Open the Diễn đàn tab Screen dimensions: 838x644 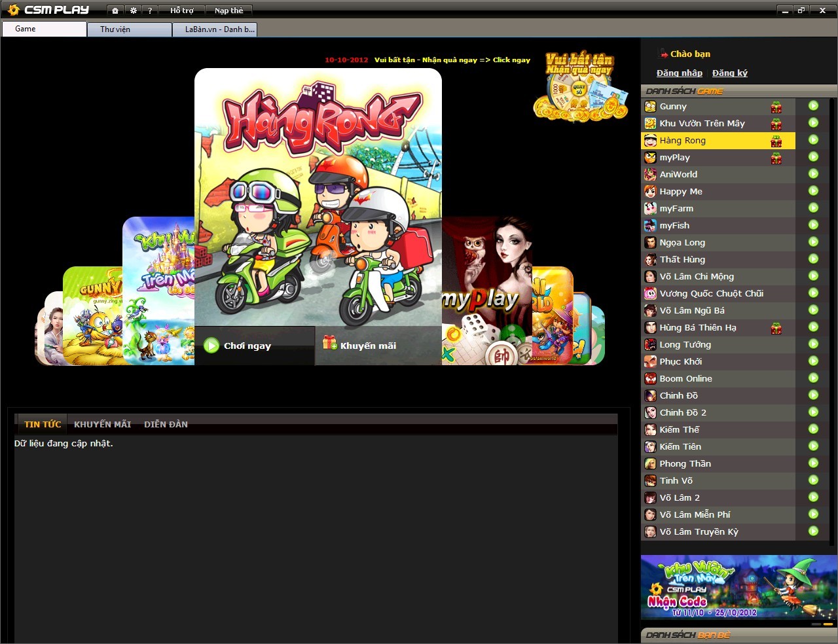click(x=166, y=424)
